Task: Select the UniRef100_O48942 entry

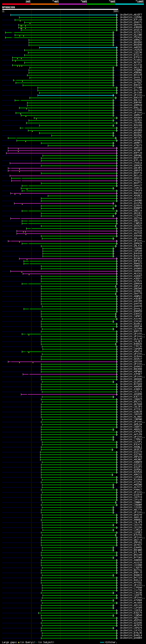Action: click(x=131, y=80)
